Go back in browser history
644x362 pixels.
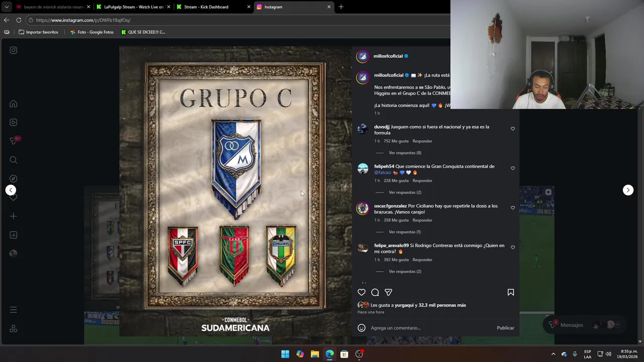coord(7,20)
